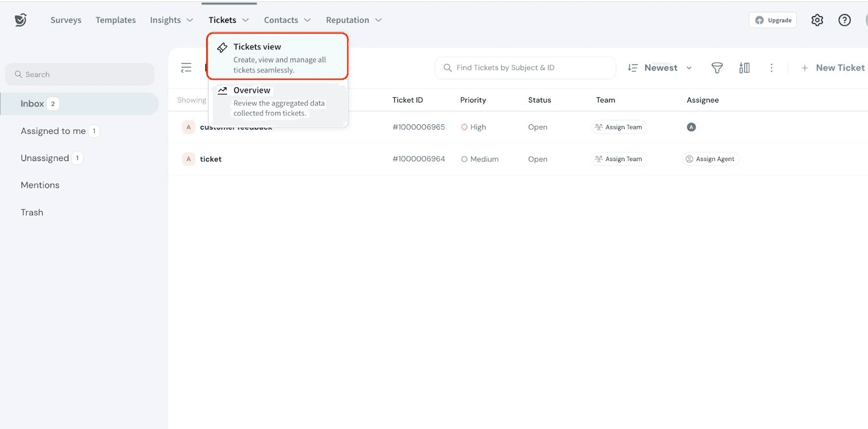868x429 pixels.
Task: Click the filter funnel icon
Action: pos(717,68)
